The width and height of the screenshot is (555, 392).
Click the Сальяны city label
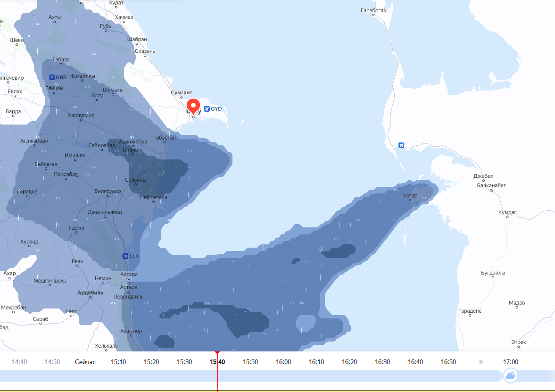(x=135, y=180)
